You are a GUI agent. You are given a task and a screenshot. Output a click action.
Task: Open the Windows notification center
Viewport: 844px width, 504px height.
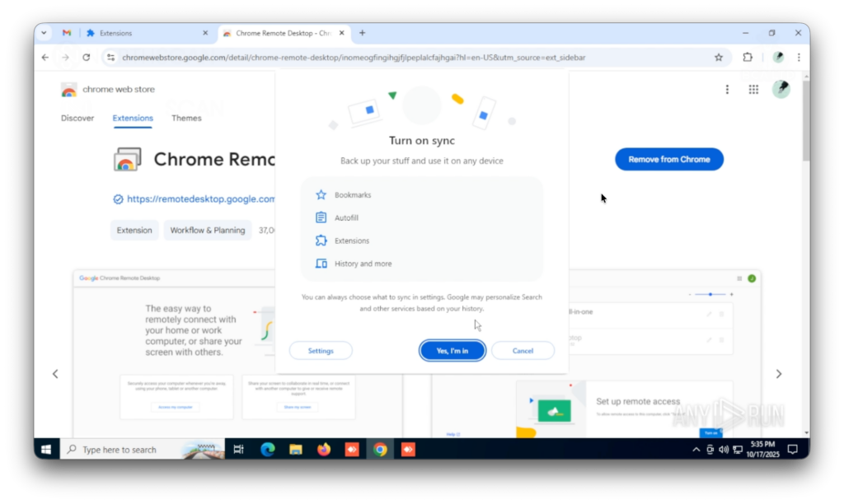click(x=792, y=450)
